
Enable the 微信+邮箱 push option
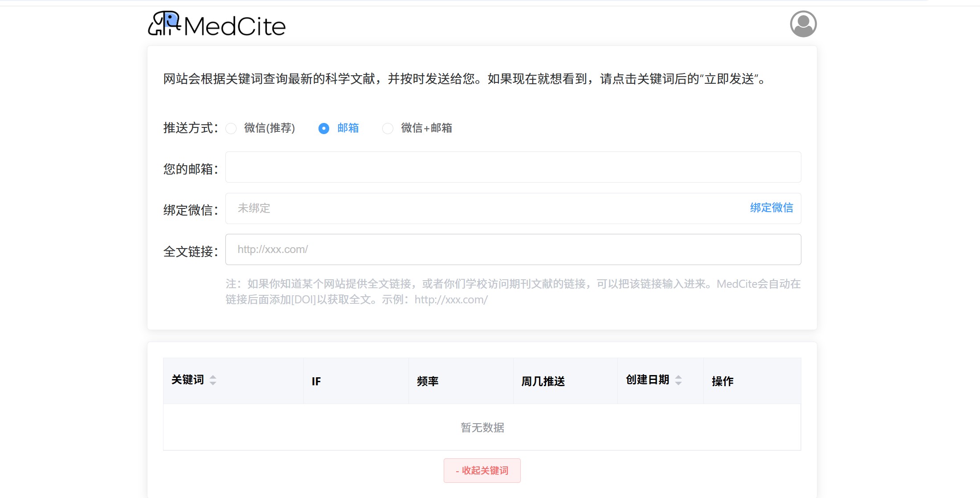click(x=388, y=128)
